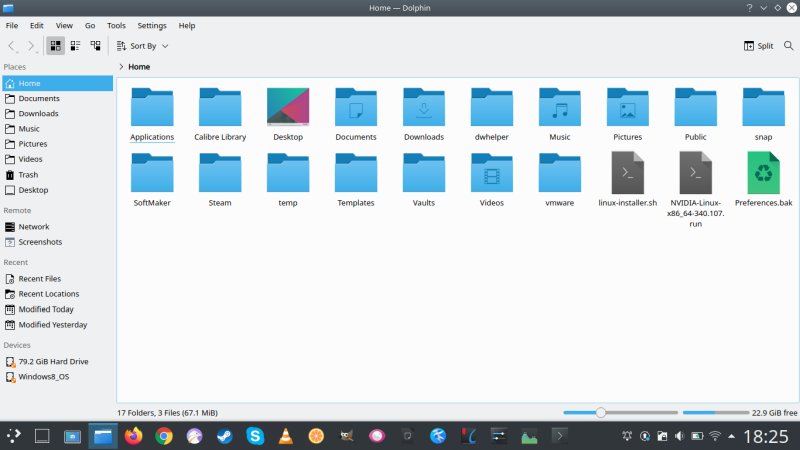Open Windows8_OS device in sidebar

pyautogui.click(x=43, y=377)
